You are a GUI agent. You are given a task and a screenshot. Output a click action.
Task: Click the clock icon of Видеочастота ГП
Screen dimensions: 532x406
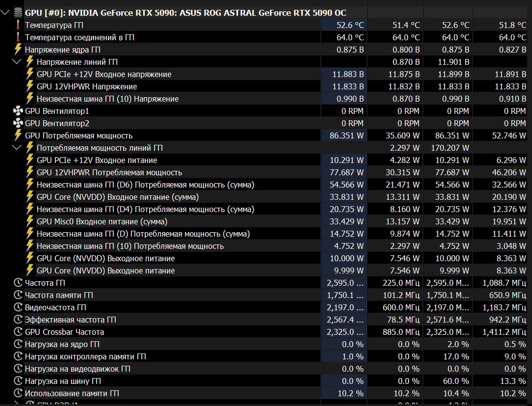(x=18, y=307)
